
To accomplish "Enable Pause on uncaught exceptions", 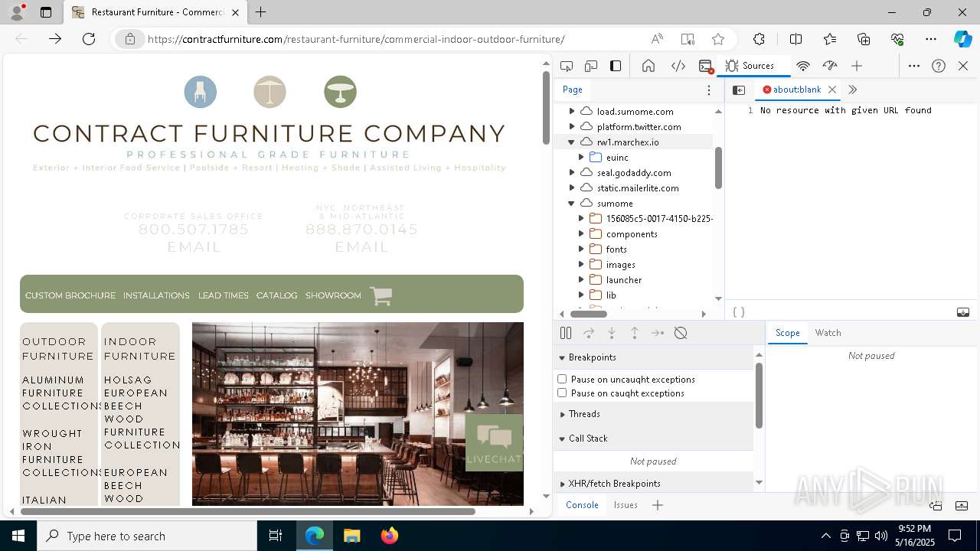I will click(x=562, y=379).
